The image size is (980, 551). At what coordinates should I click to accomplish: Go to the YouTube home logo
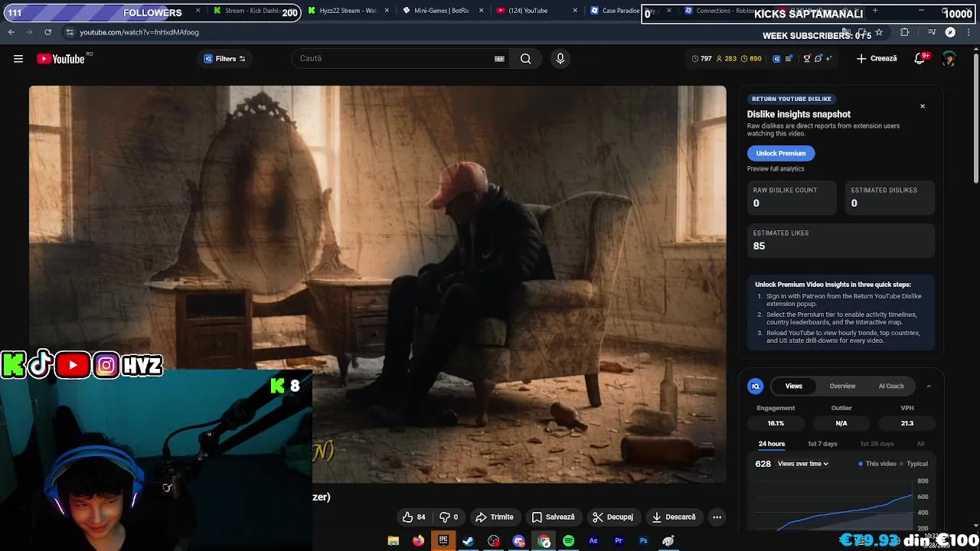[60, 59]
